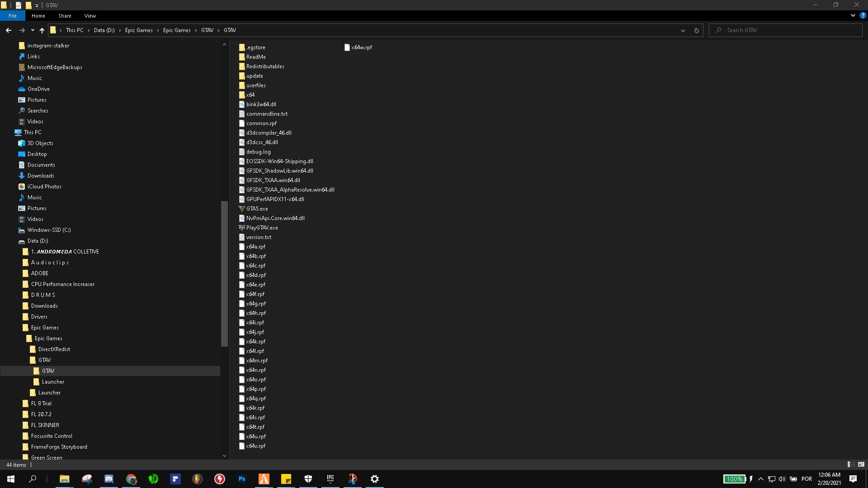Select Launcher folder under GTAV in tree
Viewport: 868px width, 488px height.
pyautogui.click(x=53, y=382)
